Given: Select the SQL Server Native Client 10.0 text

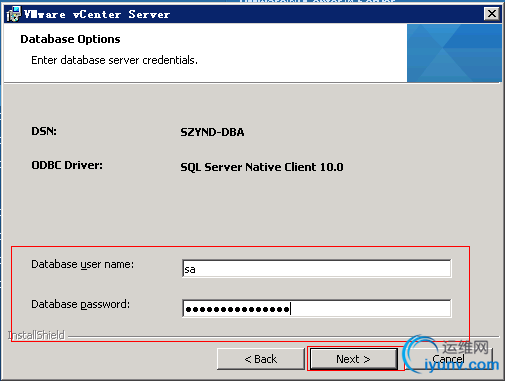Looking at the screenshot, I should coord(262,167).
